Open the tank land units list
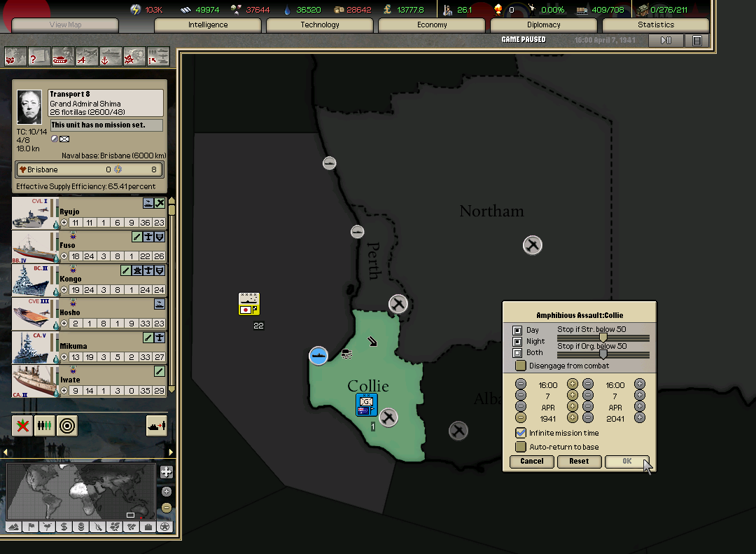 63,56
